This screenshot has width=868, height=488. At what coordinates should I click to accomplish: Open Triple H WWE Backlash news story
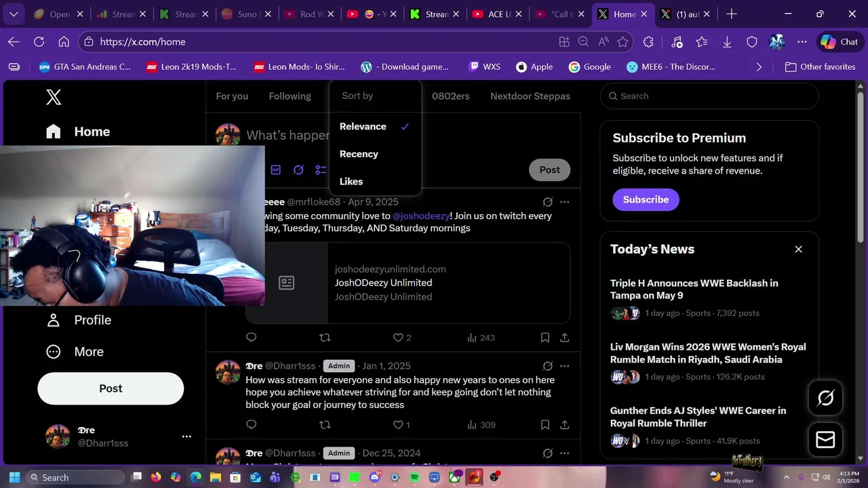click(x=709, y=298)
